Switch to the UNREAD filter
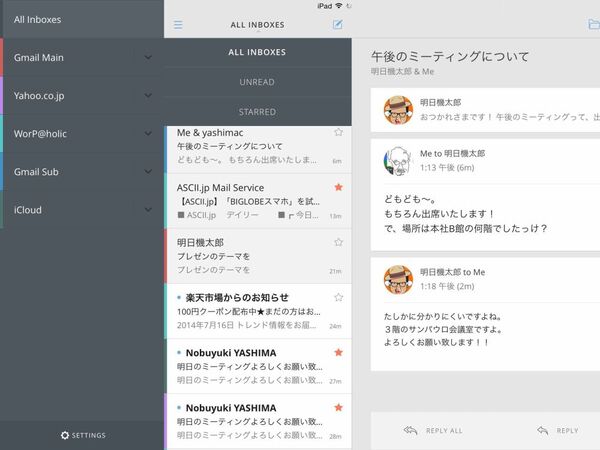 click(x=257, y=82)
